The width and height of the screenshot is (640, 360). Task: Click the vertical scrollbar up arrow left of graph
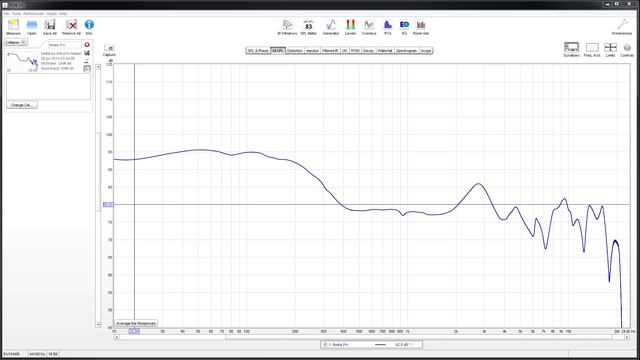98,67
